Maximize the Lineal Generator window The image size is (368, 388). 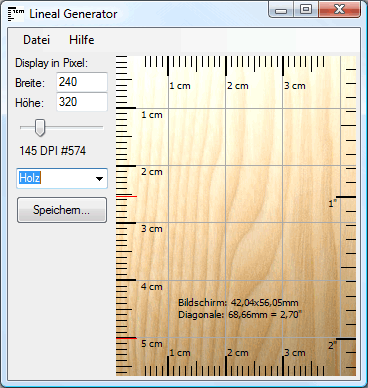coord(306,10)
